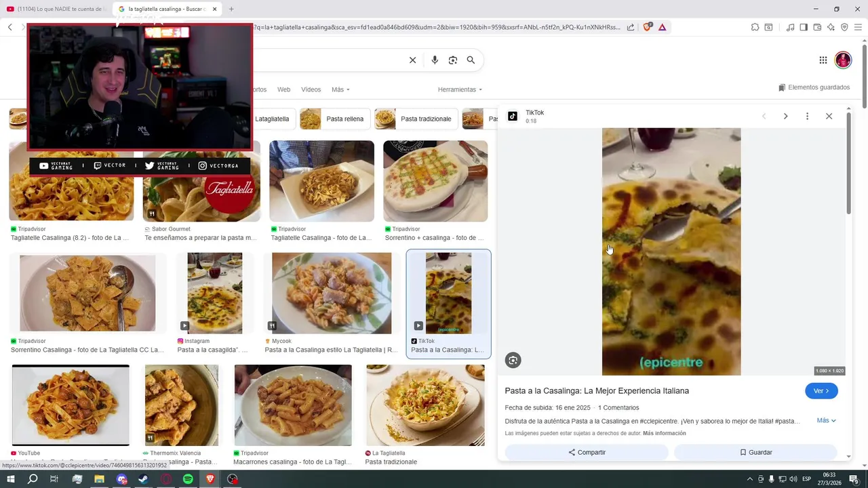Open the large TikTok preview image

[671, 251]
